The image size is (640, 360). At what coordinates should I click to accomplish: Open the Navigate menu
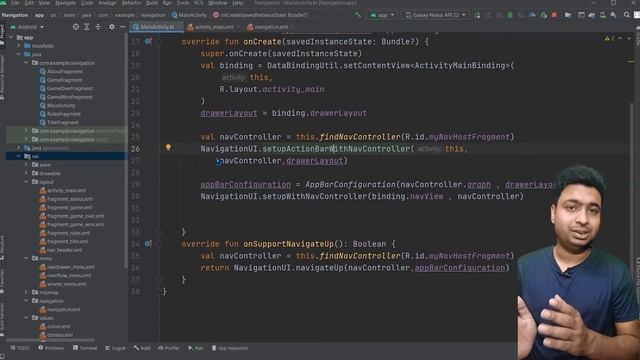click(x=65, y=3)
